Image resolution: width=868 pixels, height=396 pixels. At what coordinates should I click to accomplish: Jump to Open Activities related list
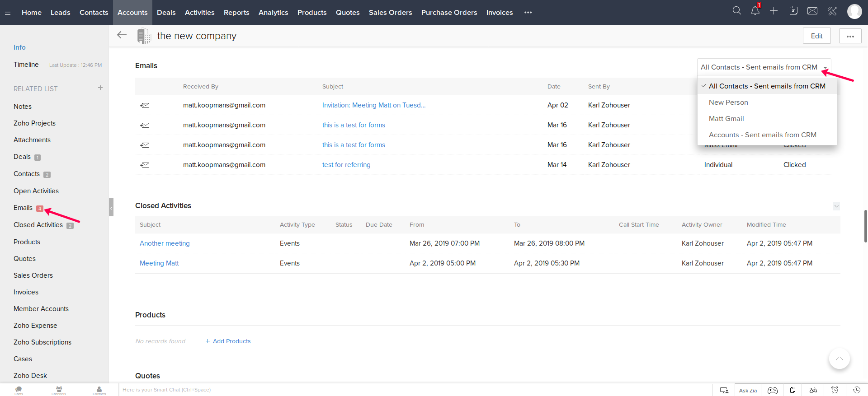[36, 191]
